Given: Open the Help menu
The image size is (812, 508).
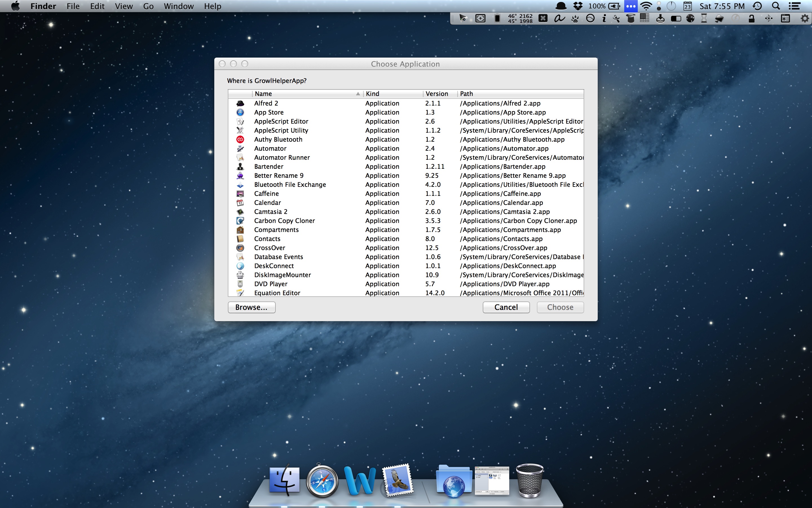Looking at the screenshot, I should click(x=213, y=6).
